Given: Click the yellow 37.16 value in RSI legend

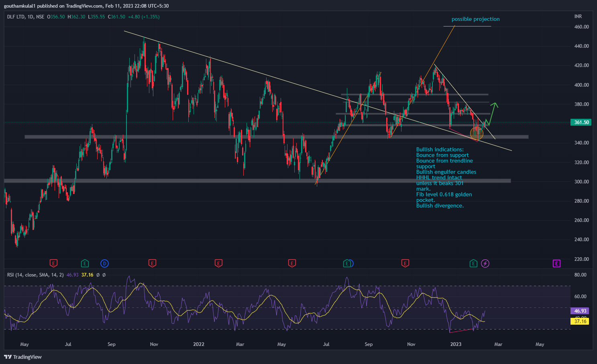Looking at the screenshot, I should 87,275.
